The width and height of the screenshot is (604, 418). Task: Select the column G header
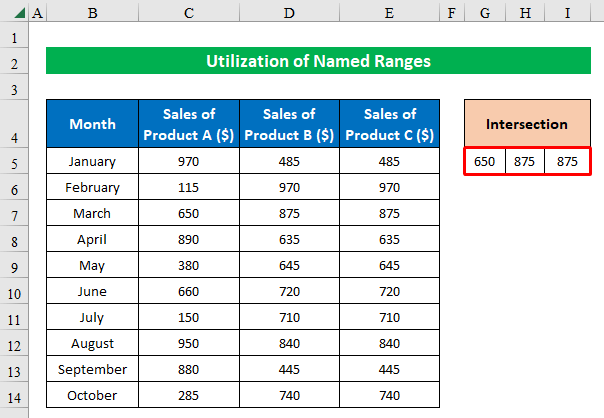pyautogui.click(x=485, y=14)
